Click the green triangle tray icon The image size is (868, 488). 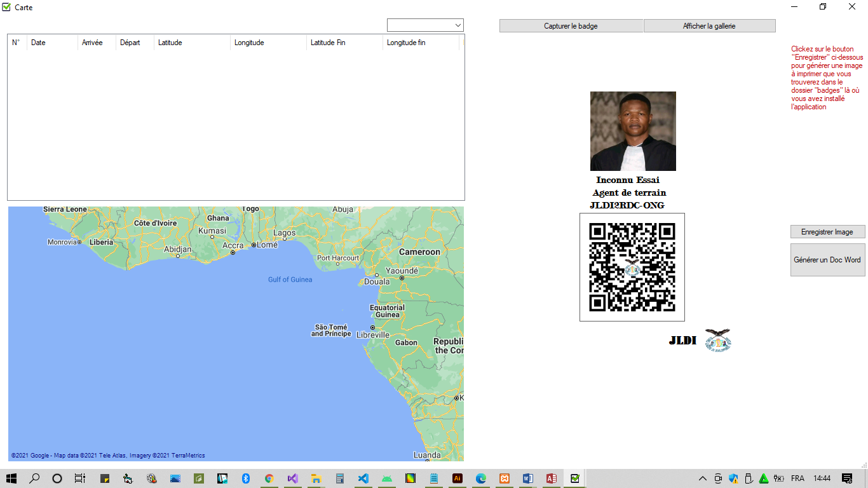764,478
